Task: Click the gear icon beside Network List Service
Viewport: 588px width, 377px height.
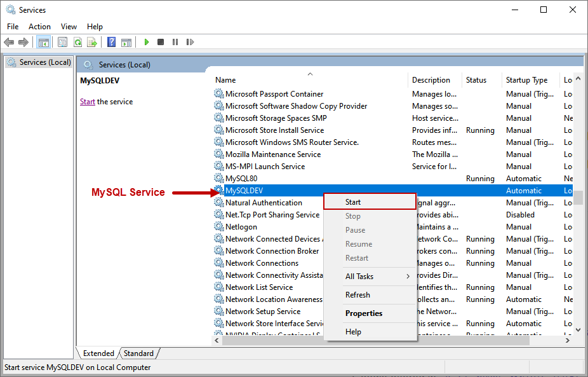Action: coord(219,287)
